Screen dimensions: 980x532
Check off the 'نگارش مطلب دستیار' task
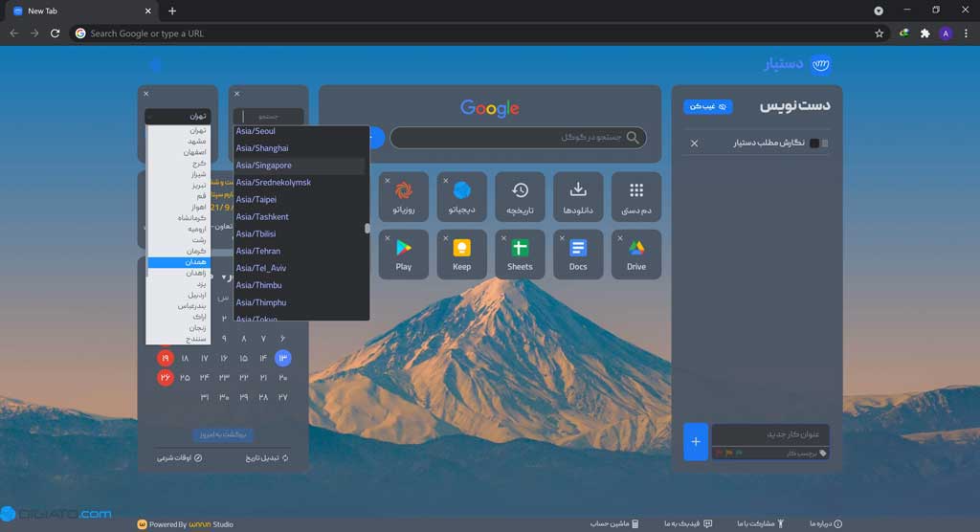814,144
